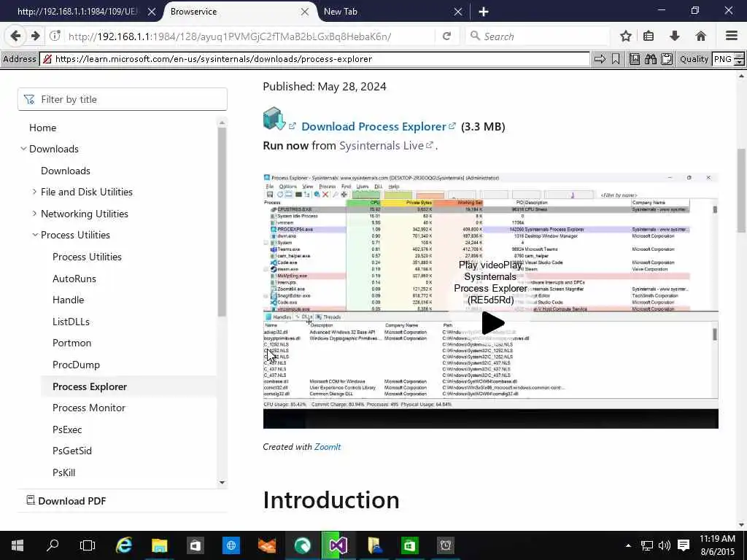This screenshot has height=560, width=747.
Task: Click the Browservice bookmark icon
Action: [616, 59]
